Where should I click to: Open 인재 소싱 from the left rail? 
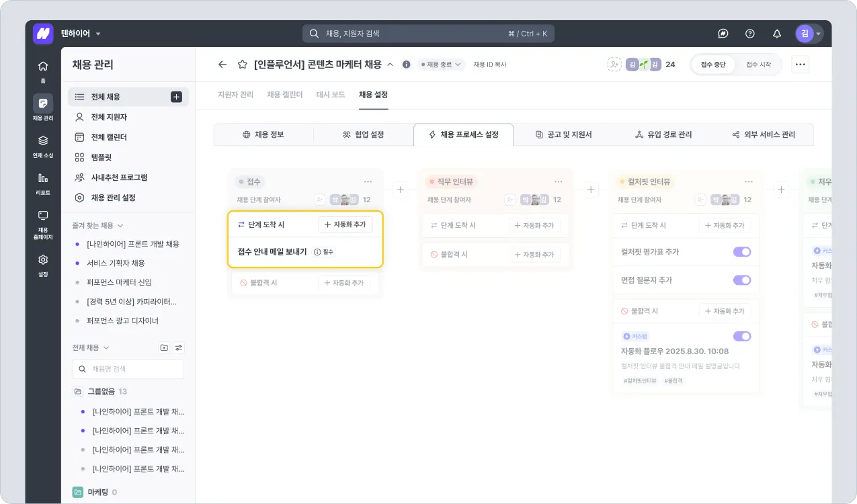tap(43, 144)
